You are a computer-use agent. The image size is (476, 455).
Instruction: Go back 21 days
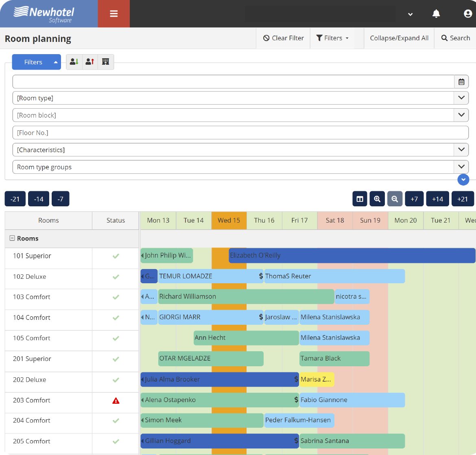[15, 199]
